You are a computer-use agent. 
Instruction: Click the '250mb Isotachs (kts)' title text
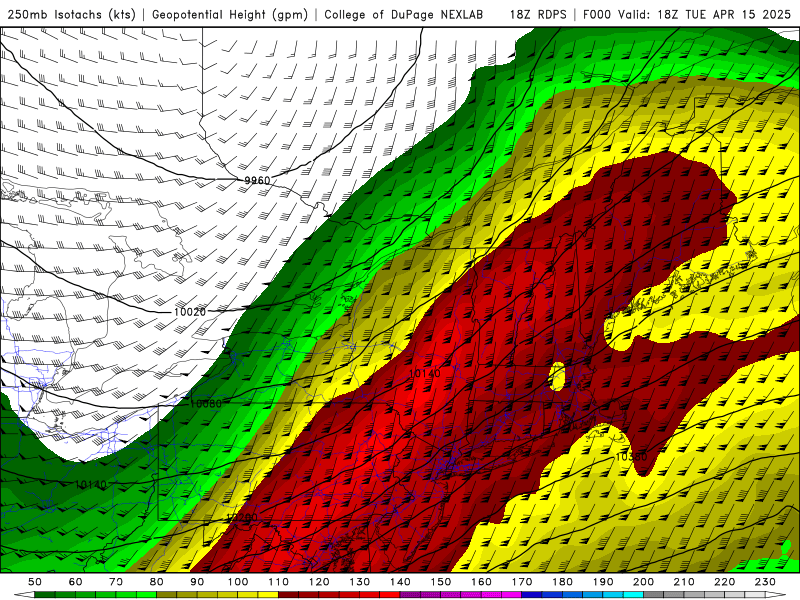72,14
